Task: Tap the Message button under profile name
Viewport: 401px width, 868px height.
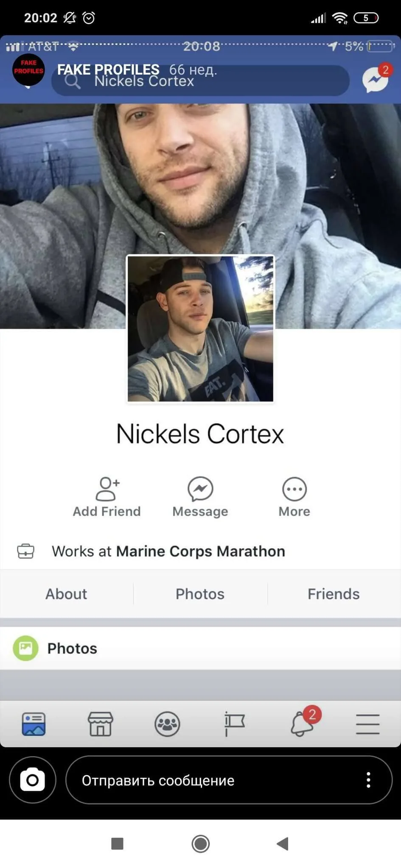Action: pyautogui.click(x=200, y=497)
